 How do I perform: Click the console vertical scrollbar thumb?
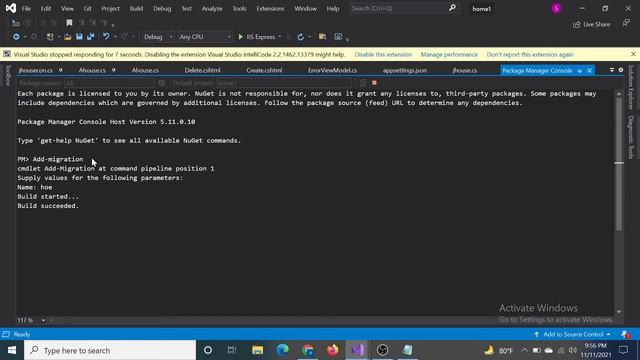tap(619, 163)
